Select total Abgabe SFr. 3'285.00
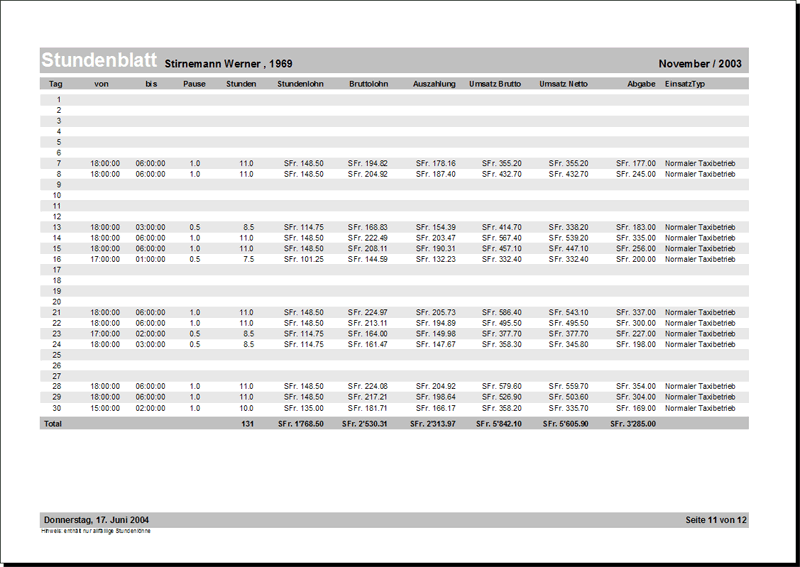The height and width of the screenshot is (567, 800). tap(633, 424)
